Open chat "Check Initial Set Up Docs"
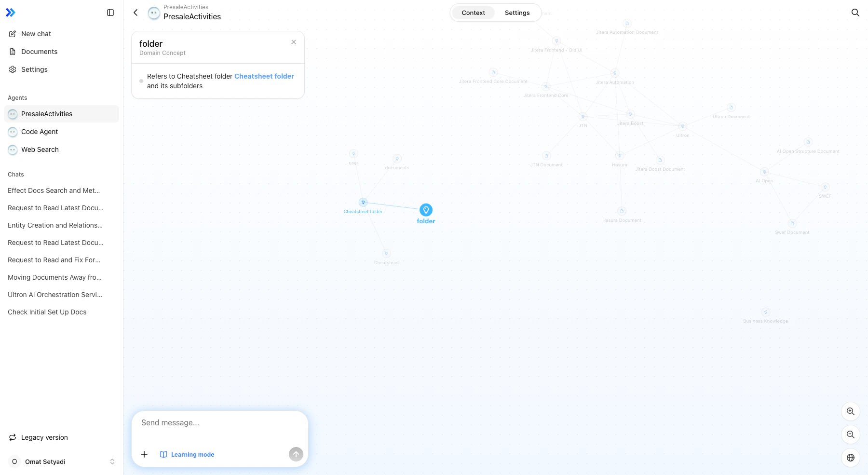The width and height of the screenshot is (868, 475). tap(62, 312)
